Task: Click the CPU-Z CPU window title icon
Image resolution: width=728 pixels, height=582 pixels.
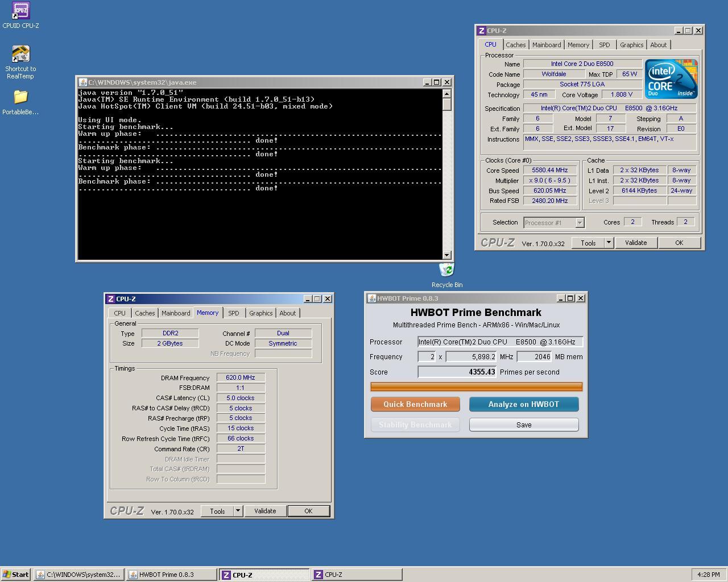Action: pyautogui.click(x=482, y=31)
